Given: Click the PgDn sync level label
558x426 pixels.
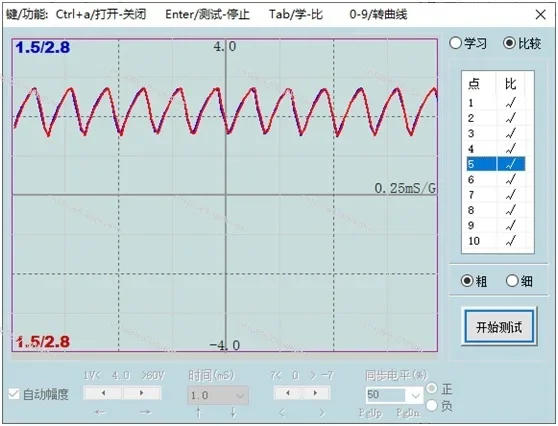Looking at the screenshot, I should pos(408,413).
